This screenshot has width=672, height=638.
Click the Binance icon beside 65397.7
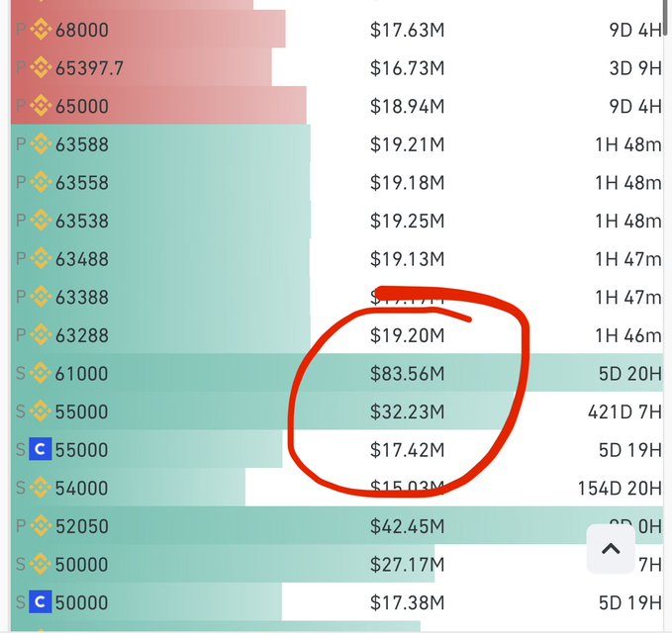41,67
